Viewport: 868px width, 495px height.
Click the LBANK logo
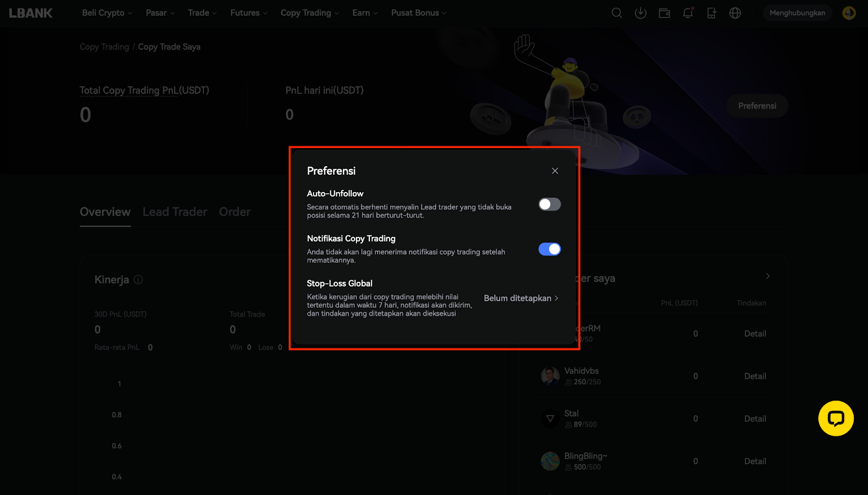click(x=31, y=13)
